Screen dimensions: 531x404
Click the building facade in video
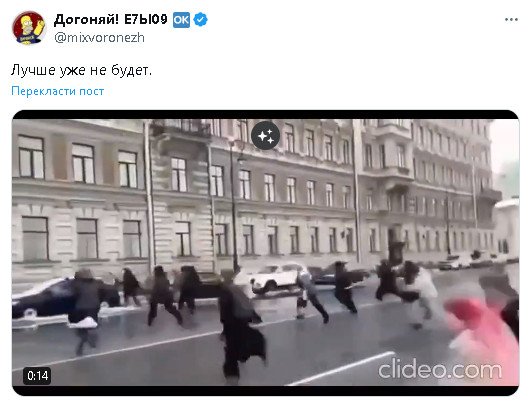pyautogui.click(x=251, y=191)
